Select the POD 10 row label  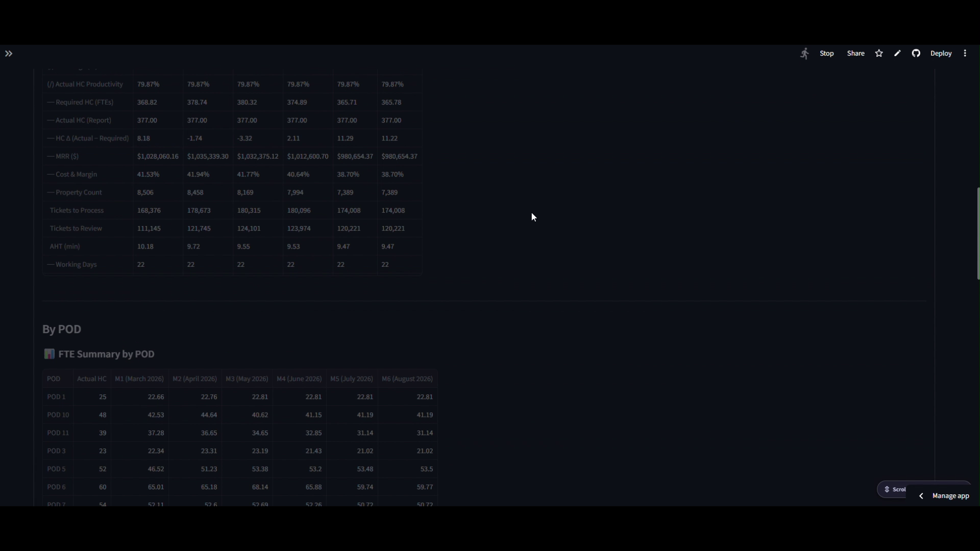point(58,415)
